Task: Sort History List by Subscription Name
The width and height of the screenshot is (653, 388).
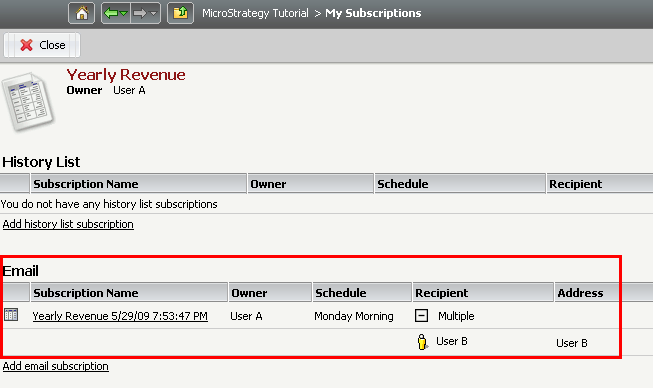Action: click(138, 184)
